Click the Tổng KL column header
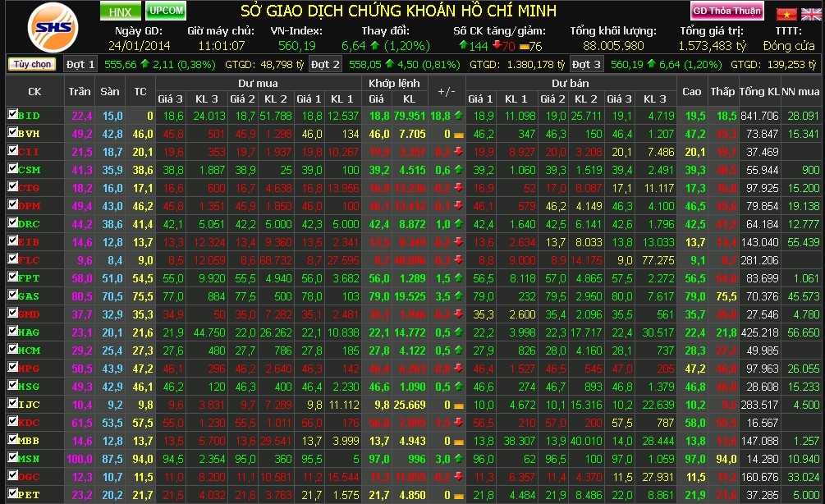Screen dimensions: 825x504 [x=758, y=91]
